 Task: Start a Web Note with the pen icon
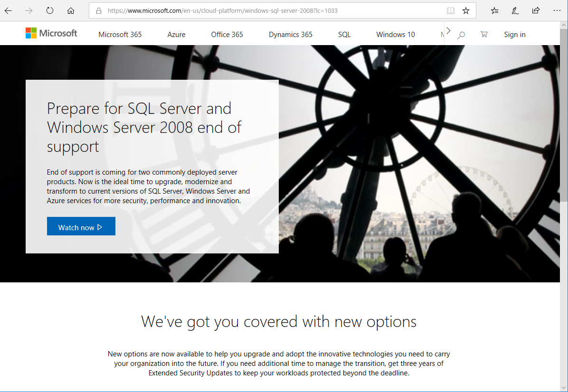[x=515, y=10]
